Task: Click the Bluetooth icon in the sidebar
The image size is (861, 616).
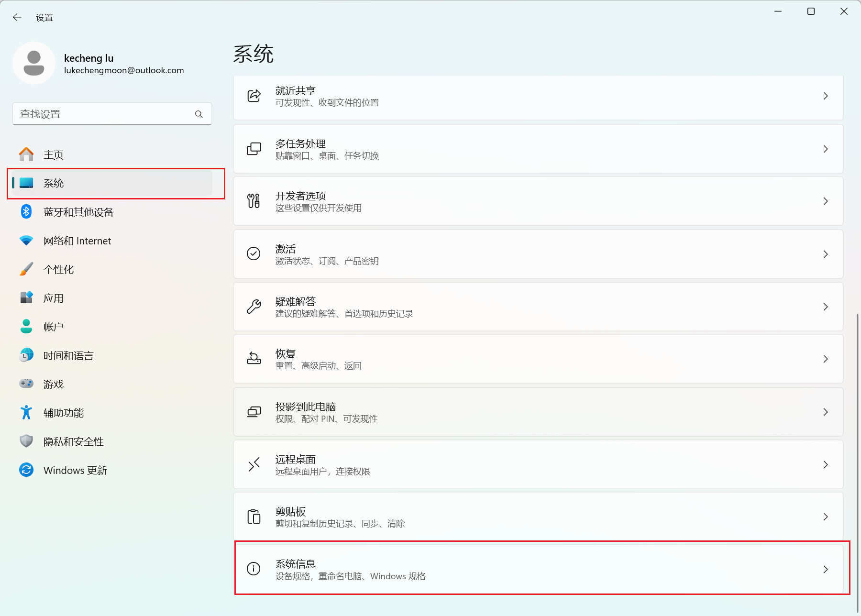Action: click(x=26, y=212)
